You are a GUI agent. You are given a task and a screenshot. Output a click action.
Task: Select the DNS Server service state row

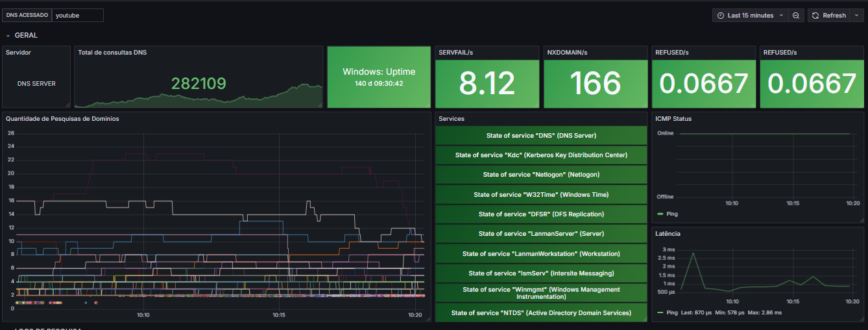(541, 135)
